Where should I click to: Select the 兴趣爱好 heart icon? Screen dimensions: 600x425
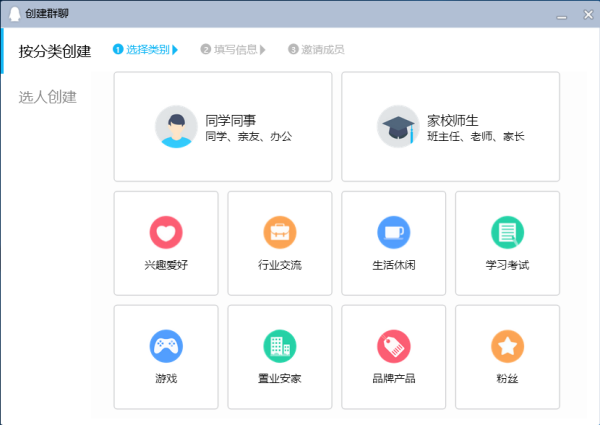166,233
